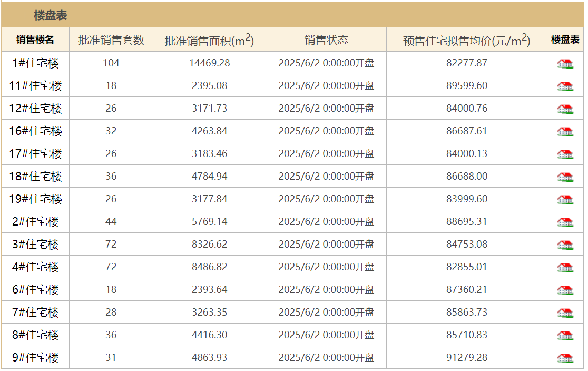
Task: Click the unit count 31
Action: click(x=111, y=357)
